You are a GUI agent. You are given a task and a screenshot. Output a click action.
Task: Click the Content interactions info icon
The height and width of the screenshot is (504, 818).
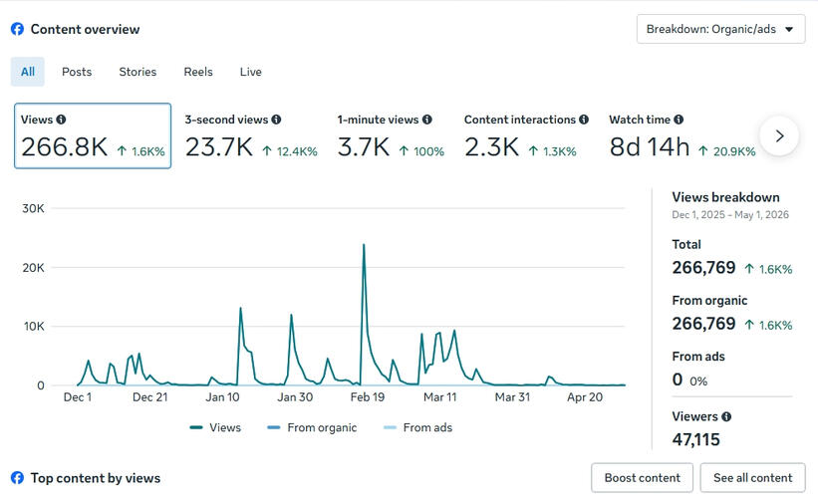(583, 120)
